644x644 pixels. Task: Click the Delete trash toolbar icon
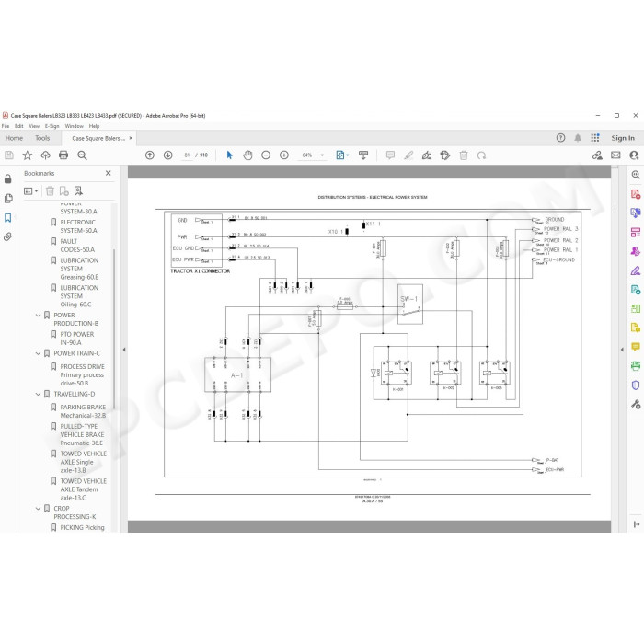[x=464, y=155]
